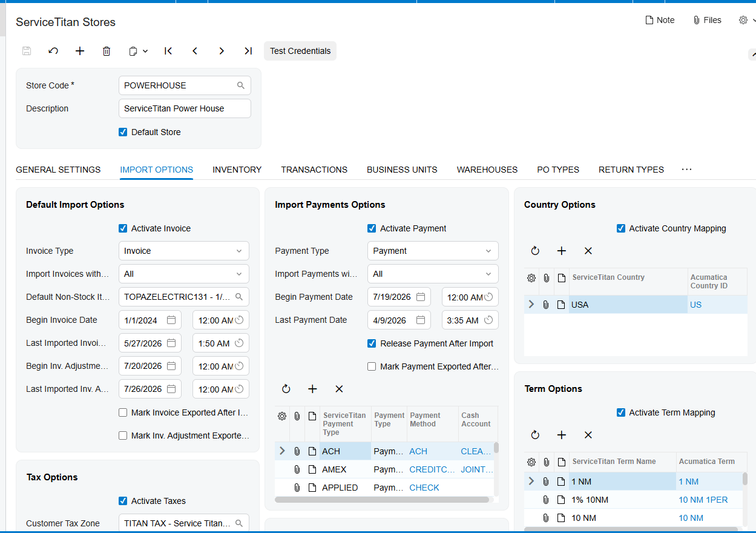Add a new store record with plus icon
This screenshot has width=756, height=533.
(80, 51)
